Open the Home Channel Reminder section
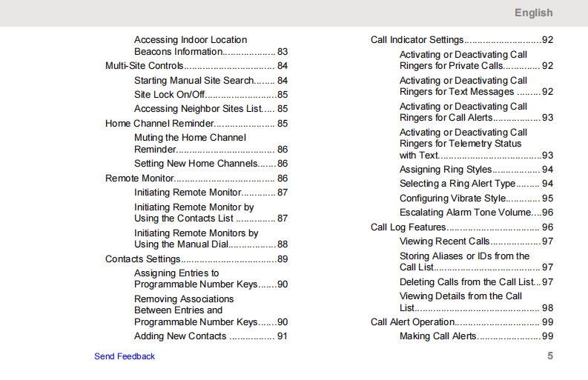Screen dimensions: 588x380 (x=159, y=124)
